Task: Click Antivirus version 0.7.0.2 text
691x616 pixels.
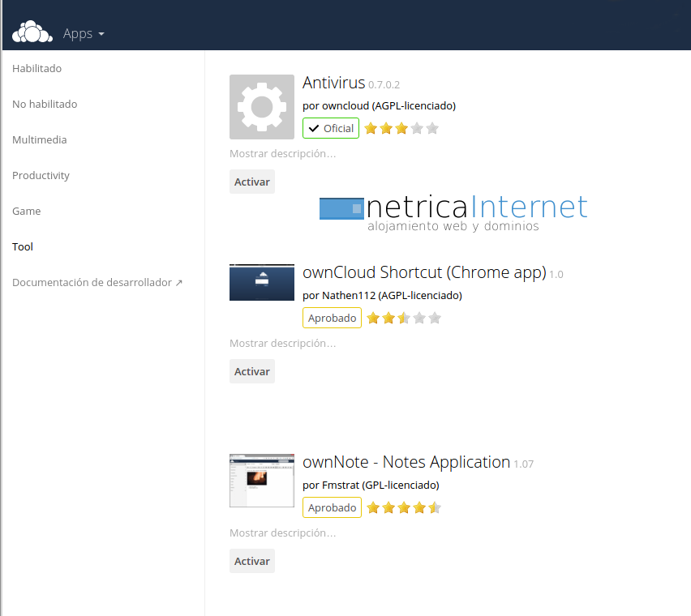Action: click(384, 84)
